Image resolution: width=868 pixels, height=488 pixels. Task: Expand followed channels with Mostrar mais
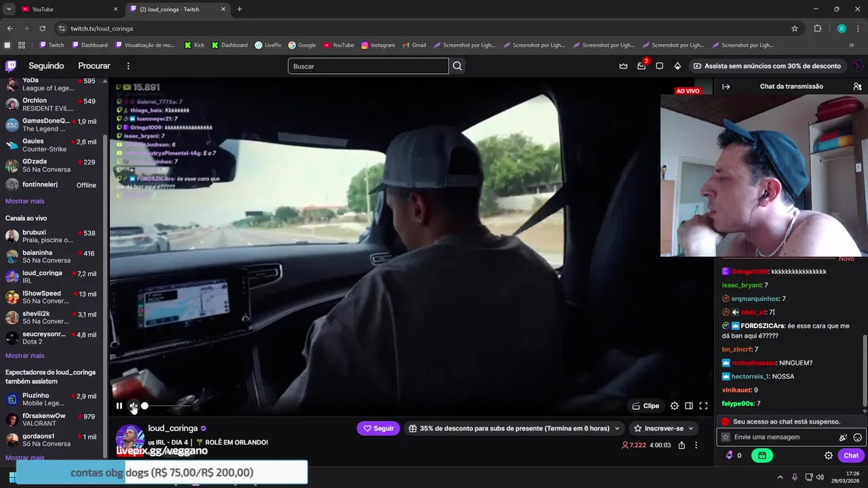[x=24, y=201]
